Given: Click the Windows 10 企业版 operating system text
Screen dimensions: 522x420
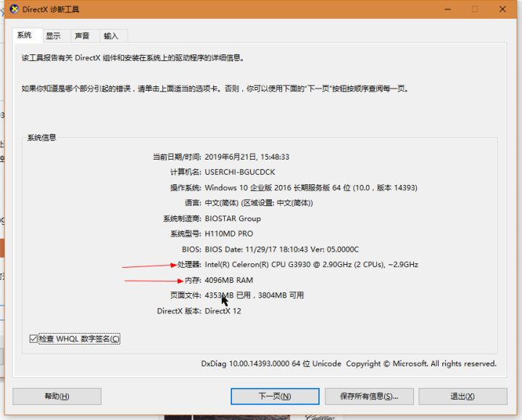Looking at the screenshot, I should pos(310,188).
